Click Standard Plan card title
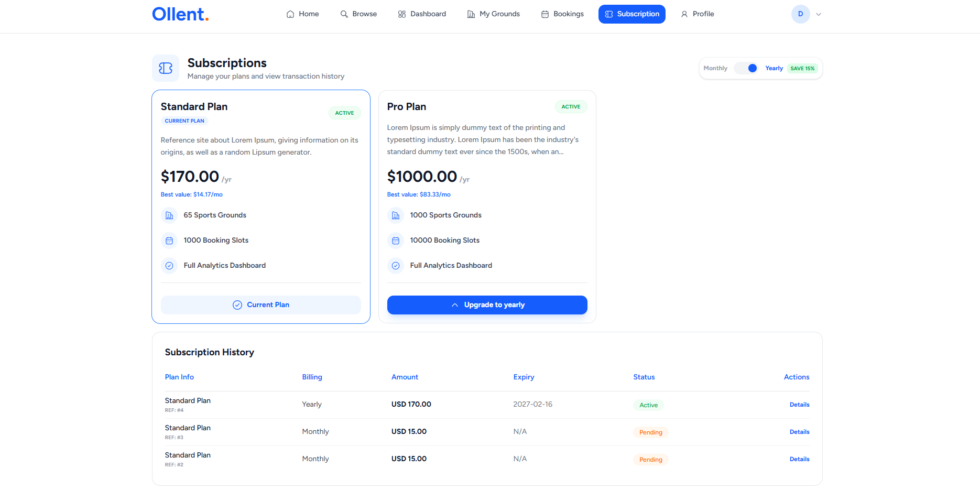 [x=194, y=107]
